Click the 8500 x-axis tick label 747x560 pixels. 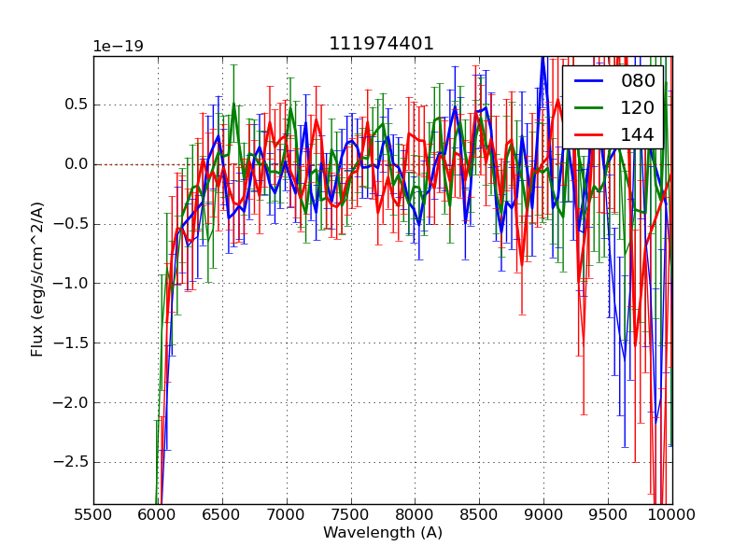[x=479, y=514]
